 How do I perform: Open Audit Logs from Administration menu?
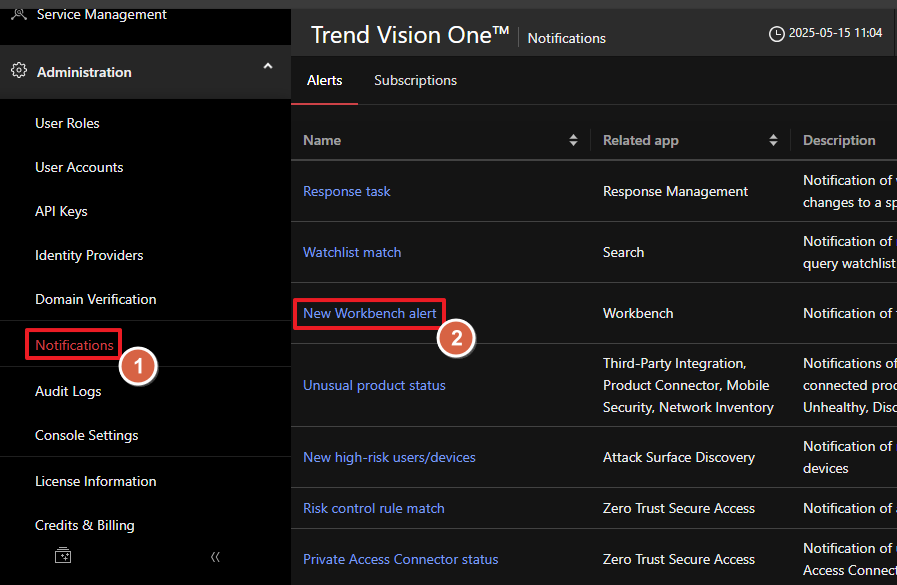pyautogui.click(x=68, y=391)
